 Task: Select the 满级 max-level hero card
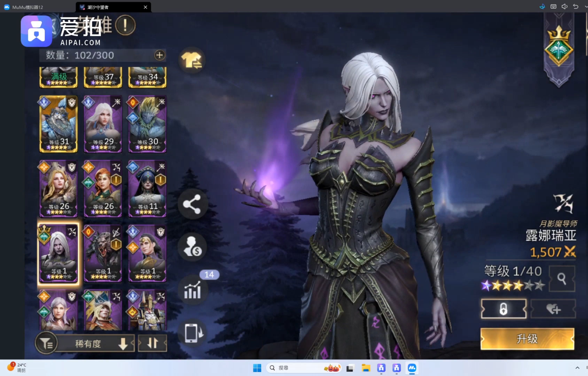58,77
